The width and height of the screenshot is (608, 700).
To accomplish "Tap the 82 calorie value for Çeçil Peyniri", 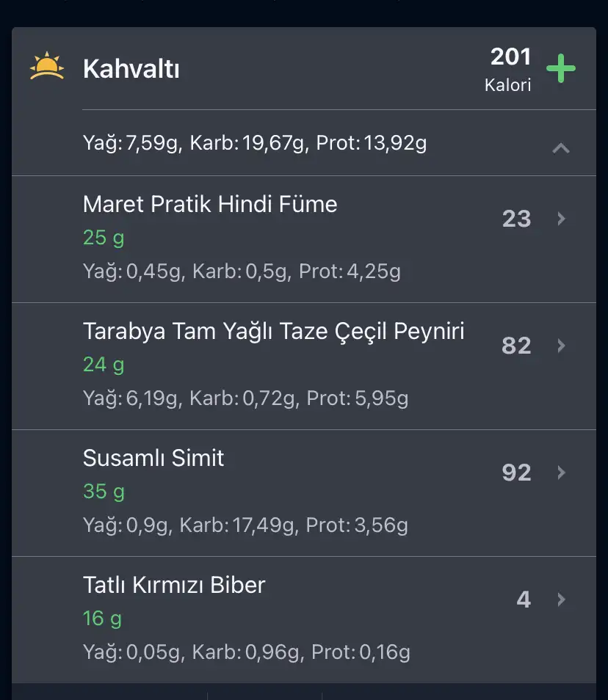I will point(516,345).
